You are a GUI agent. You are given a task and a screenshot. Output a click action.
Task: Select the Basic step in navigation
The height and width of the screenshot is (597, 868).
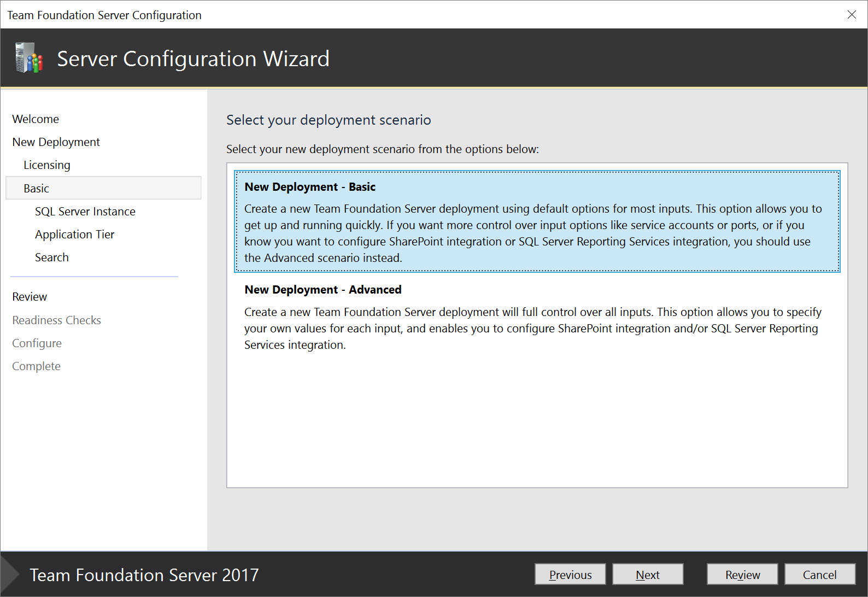pos(103,188)
